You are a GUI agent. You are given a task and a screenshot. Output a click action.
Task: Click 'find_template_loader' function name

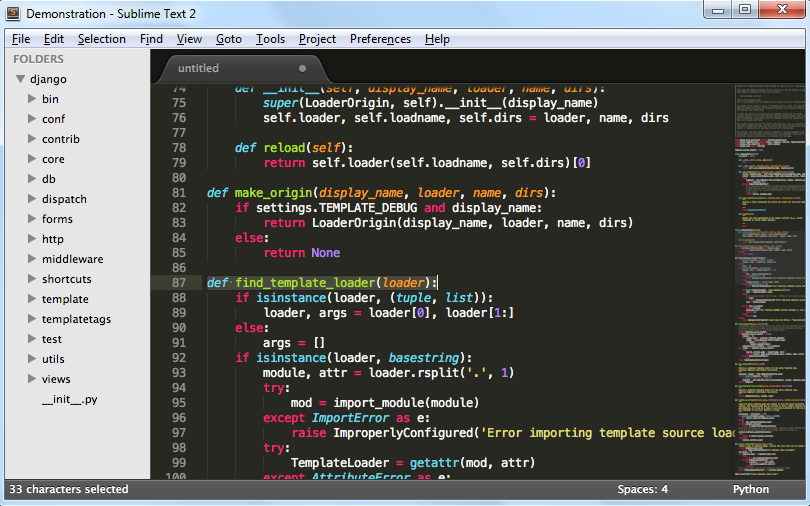[305, 283]
